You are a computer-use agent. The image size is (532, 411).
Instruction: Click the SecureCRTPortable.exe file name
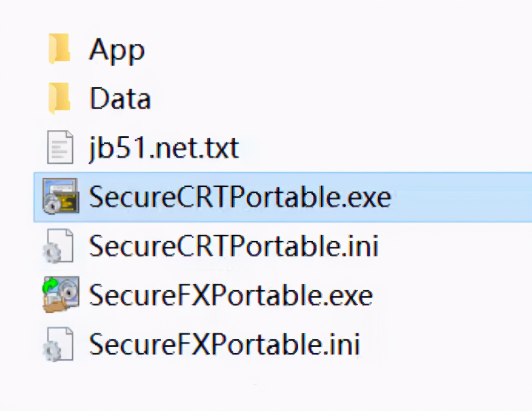coord(240,197)
